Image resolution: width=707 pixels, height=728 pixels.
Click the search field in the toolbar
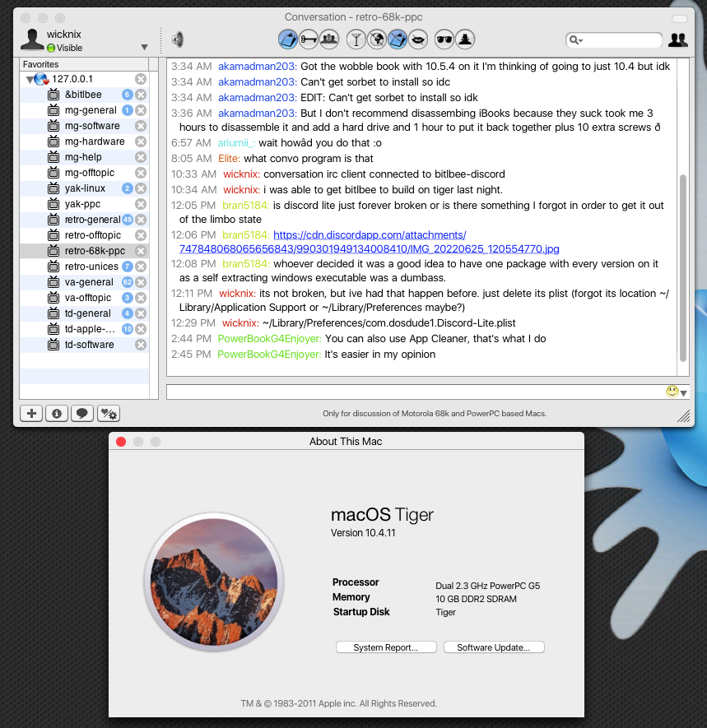click(x=614, y=40)
